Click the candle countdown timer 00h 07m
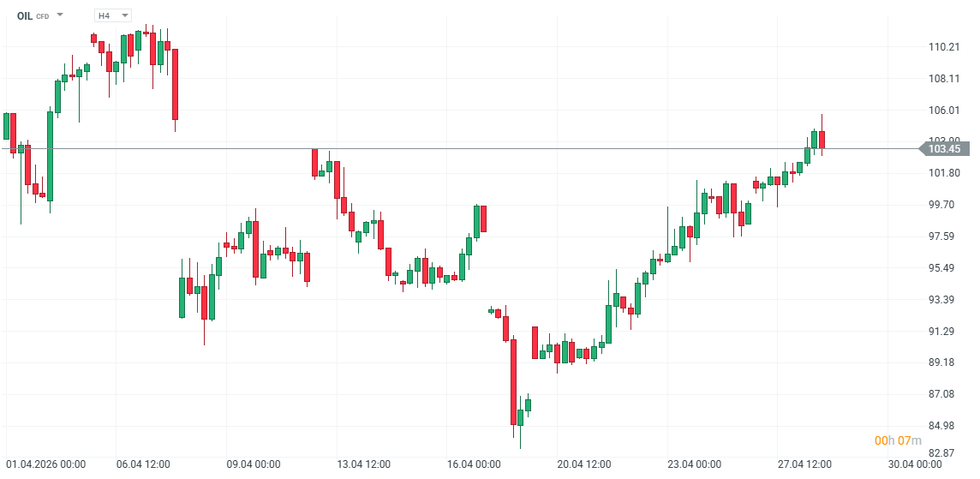The width and height of the screenshot is (980, 479). [897, 440]
